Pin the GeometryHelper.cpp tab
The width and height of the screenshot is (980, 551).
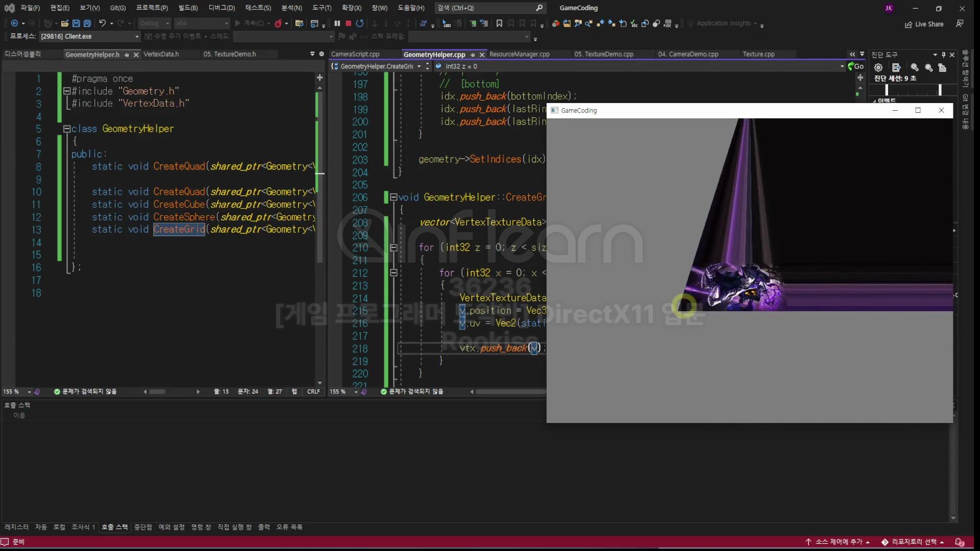tap(473, 55)
